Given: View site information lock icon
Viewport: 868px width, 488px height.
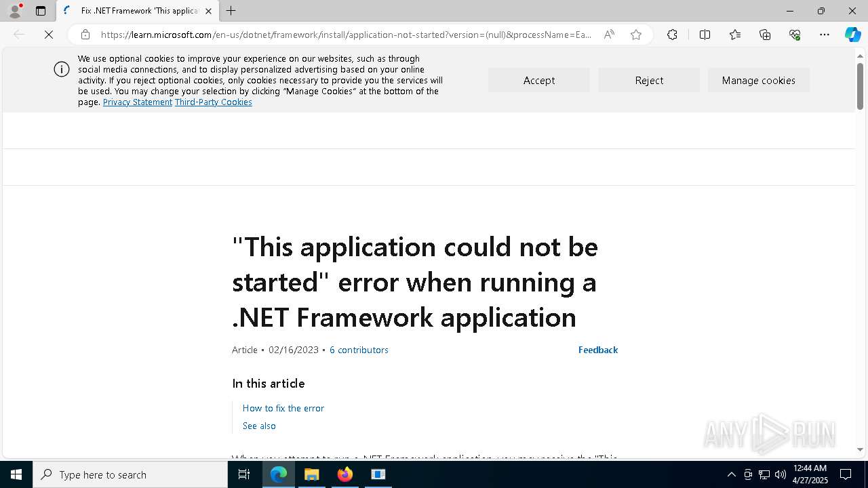Looking at the screenshot, I should pyautogui.click(x=85, y=35).
